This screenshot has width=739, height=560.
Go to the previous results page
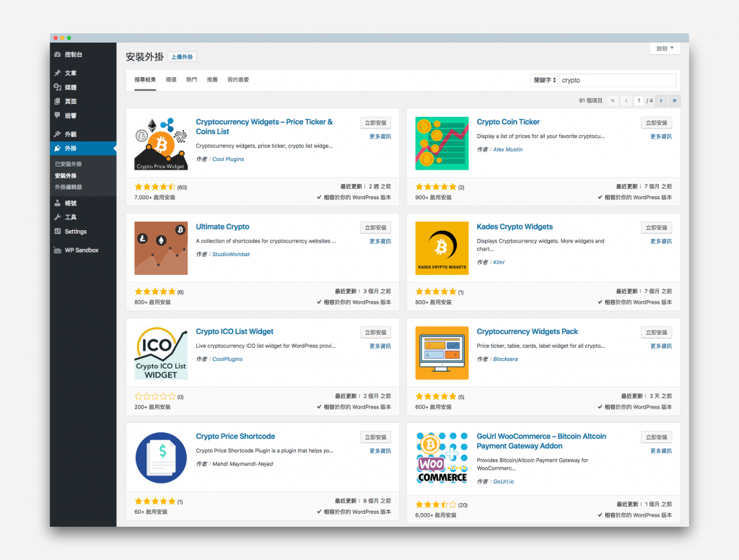(x=626, y=100)
